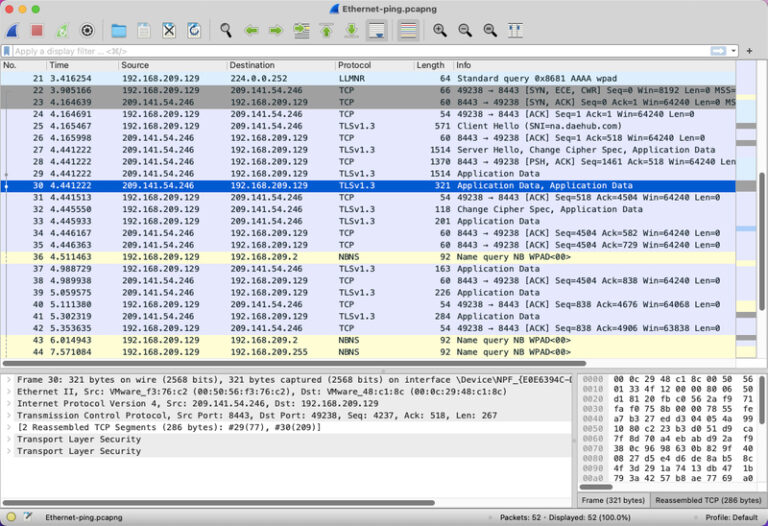Open the display filter history dropdown

coord(733,50)
